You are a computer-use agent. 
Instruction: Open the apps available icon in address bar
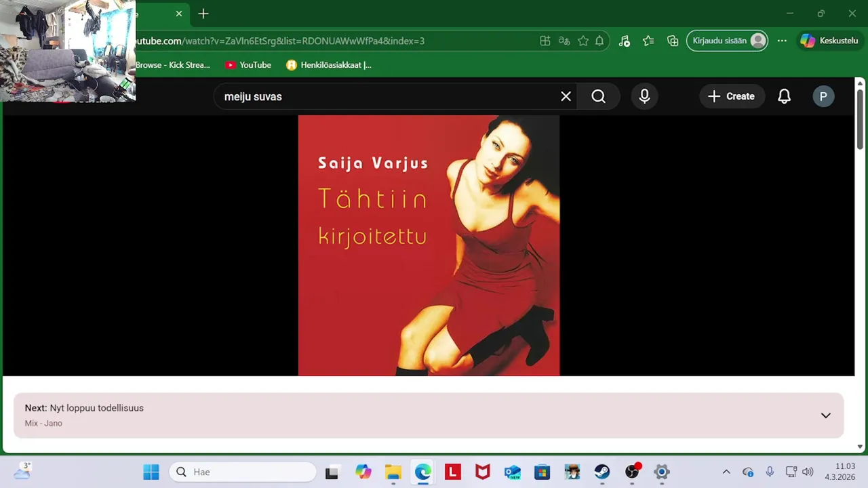tap(545, 41)
